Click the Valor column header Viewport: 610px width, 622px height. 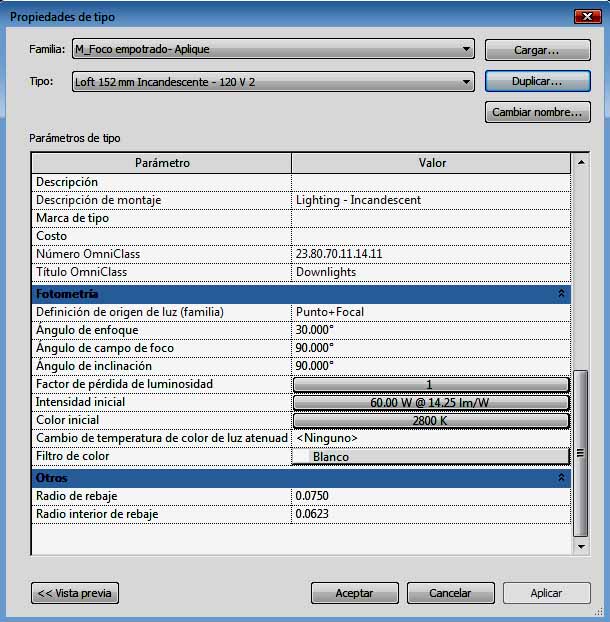432,163
